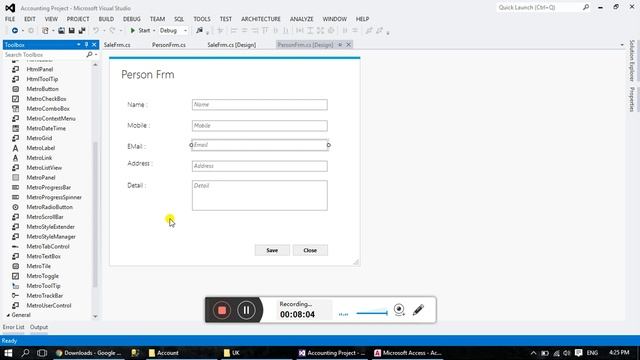Pin the Toolbox panel
This screenshot has height=360, width=640.
(86, 45)
